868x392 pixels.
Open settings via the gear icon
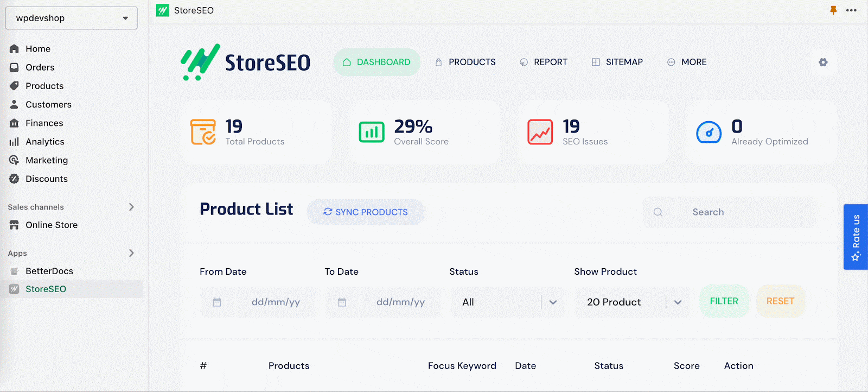click(823, 62)
